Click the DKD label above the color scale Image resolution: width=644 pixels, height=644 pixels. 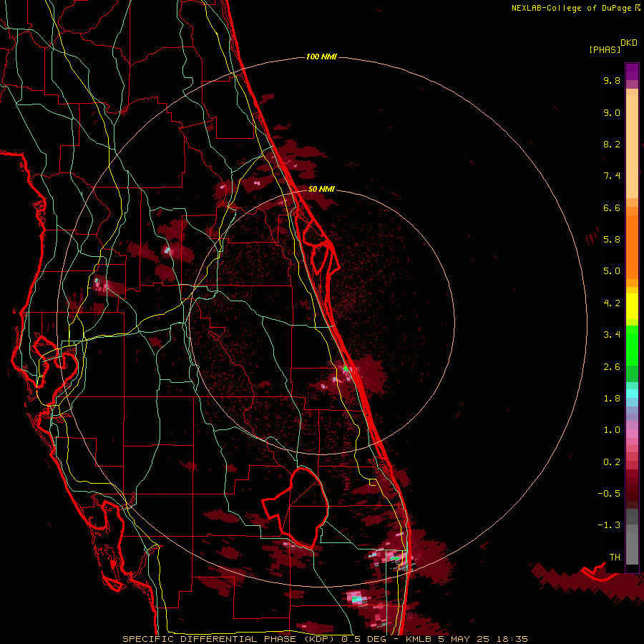[x=629, y=43]
